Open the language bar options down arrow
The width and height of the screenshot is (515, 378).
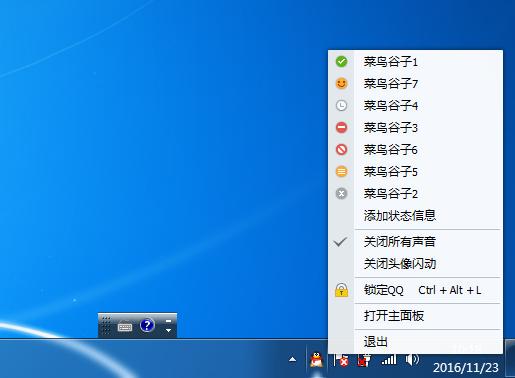click(x=168, y=330)
